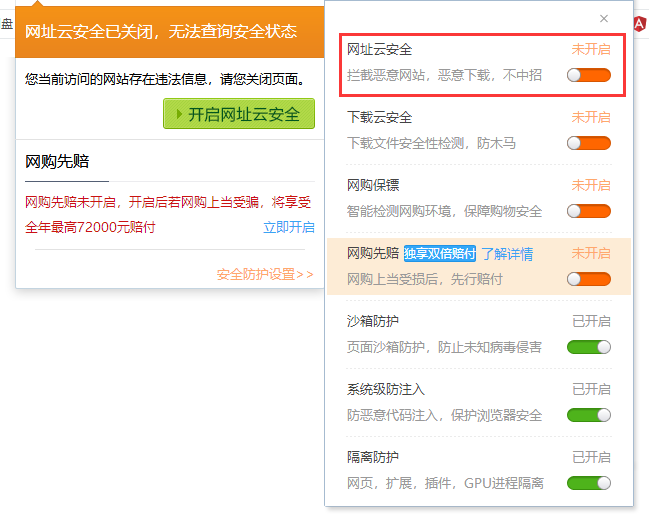Disable the 隔离防护 toggle switch
Viewport: 649px width, 519px height.
[x=588, y=483]
